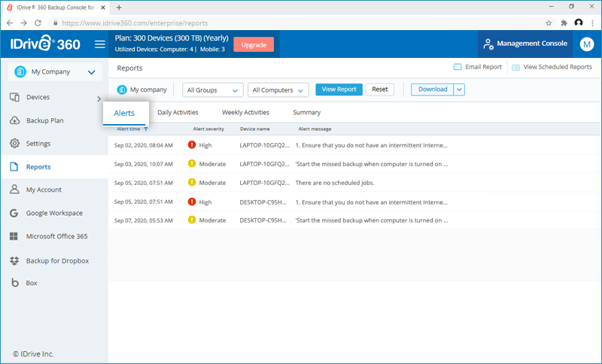This screenshot has height=364, width=602.
Task: Click the Microsoft Office 365 icon
Action: (x=14, y=236)
